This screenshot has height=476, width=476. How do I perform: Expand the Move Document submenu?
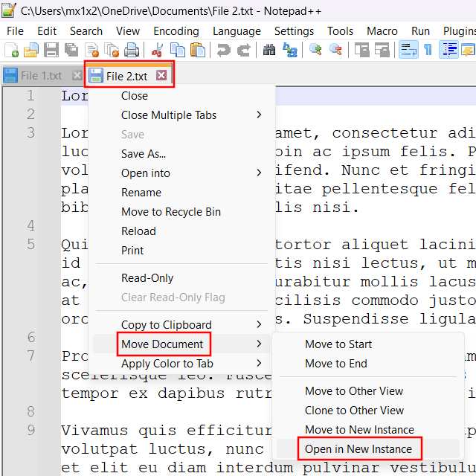pos(181,344)
